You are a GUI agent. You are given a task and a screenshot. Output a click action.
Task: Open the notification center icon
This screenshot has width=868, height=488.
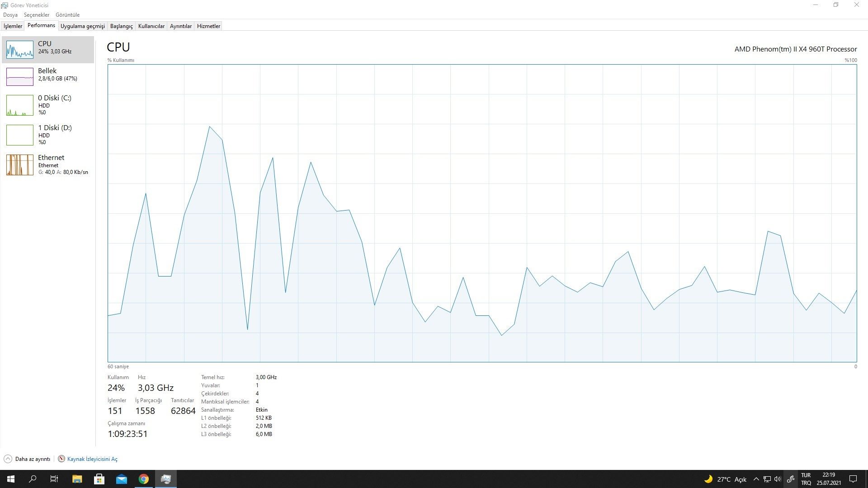click(x=853, y=479)
